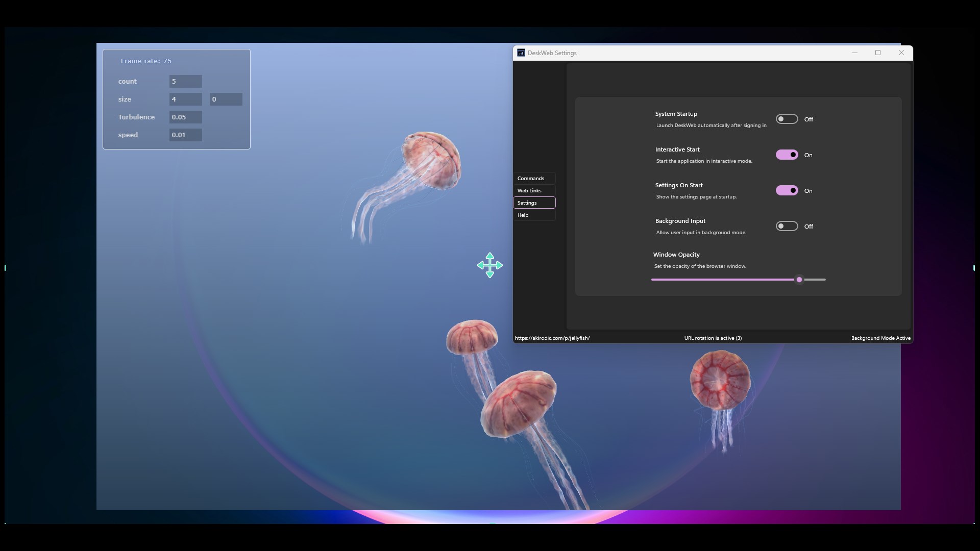Click the Window Opacity slider handle

tap(799, 280)
